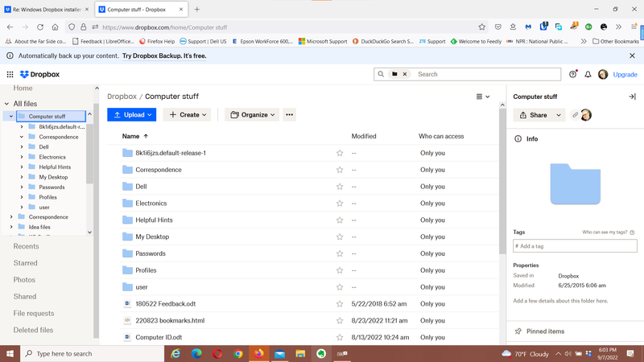
Task: Open the Share options arrow
Action: pos(559,115)
